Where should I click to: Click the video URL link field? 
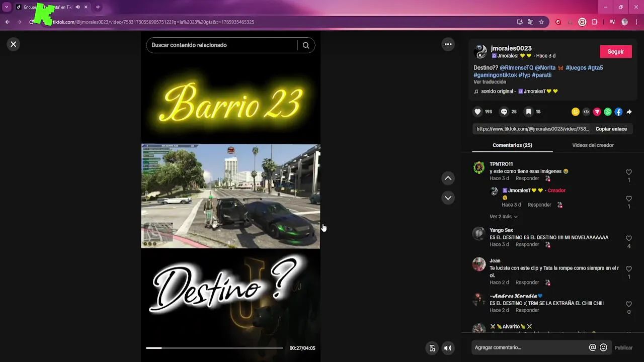tap(533, 129)
